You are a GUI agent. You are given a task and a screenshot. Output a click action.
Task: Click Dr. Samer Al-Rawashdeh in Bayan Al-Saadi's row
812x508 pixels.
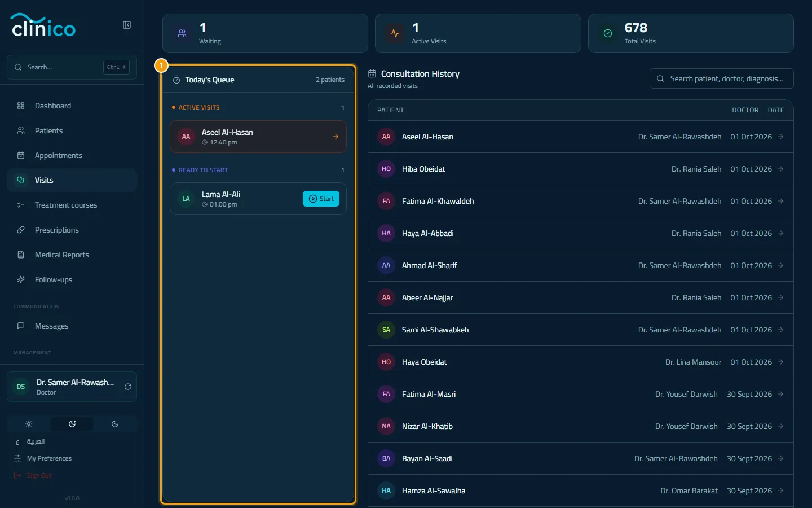point(676,458)
